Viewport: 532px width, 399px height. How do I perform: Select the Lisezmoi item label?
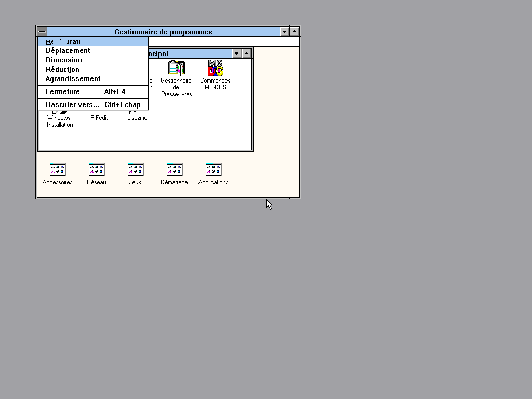pos(138,118)
